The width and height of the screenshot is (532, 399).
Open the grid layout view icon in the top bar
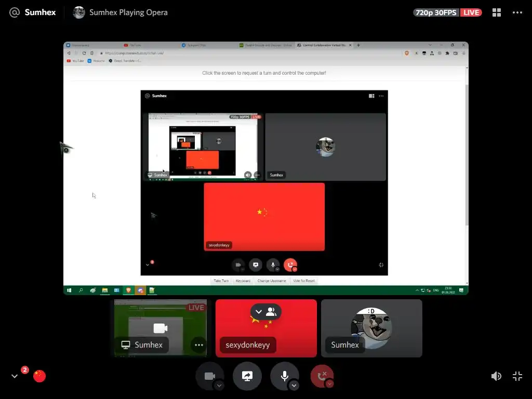[x=496, y=12]
